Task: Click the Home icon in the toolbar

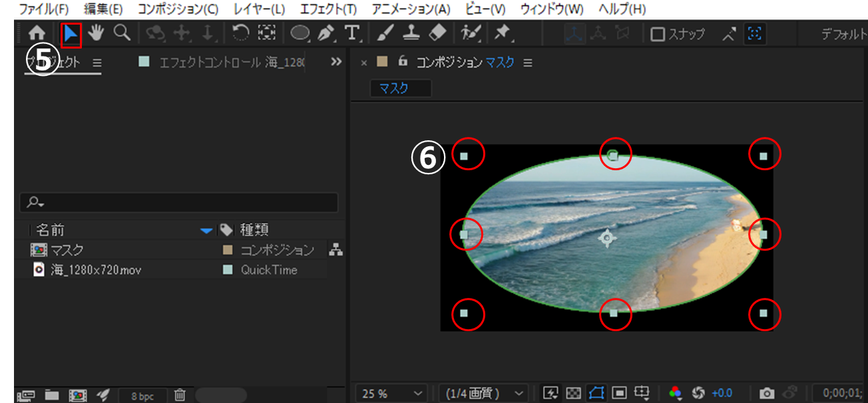Action: tap(37, 33)
